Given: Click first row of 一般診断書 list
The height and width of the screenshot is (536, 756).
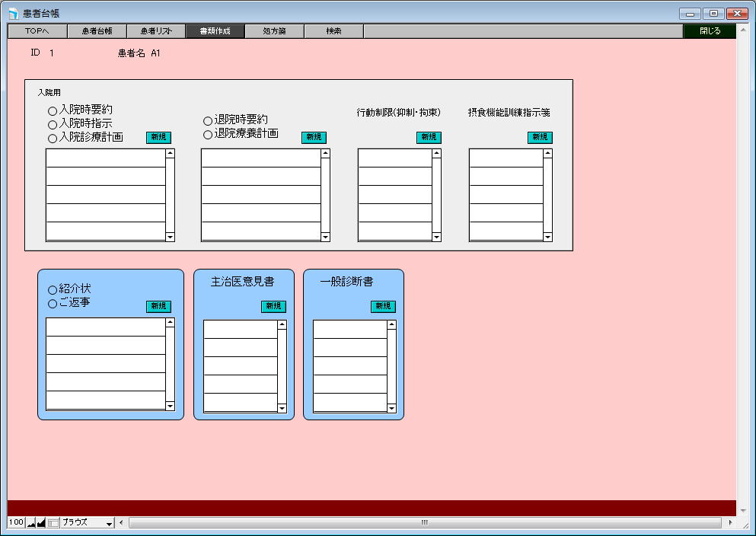Looking at the screenshot, I should coord(350,330).
